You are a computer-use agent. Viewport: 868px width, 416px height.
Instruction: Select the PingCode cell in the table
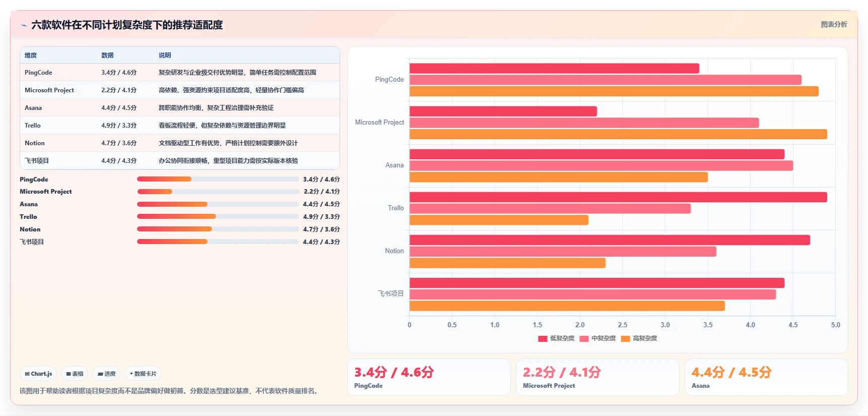pyautogui.click(x=38, y=73)
